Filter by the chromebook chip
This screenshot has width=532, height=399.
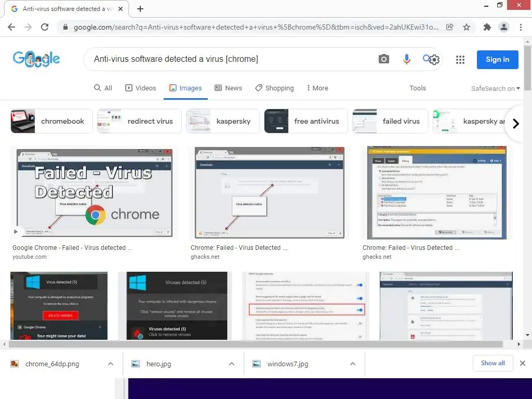click(x=51, y=121)
